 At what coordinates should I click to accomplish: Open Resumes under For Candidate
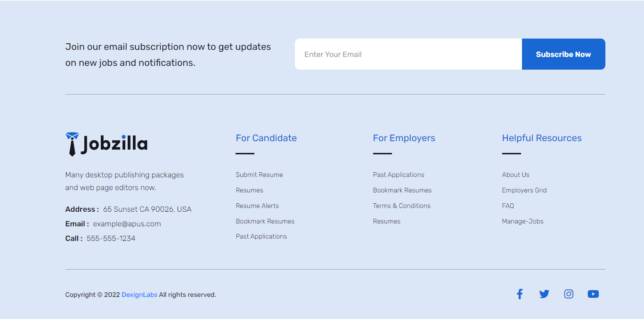(249, 190)
